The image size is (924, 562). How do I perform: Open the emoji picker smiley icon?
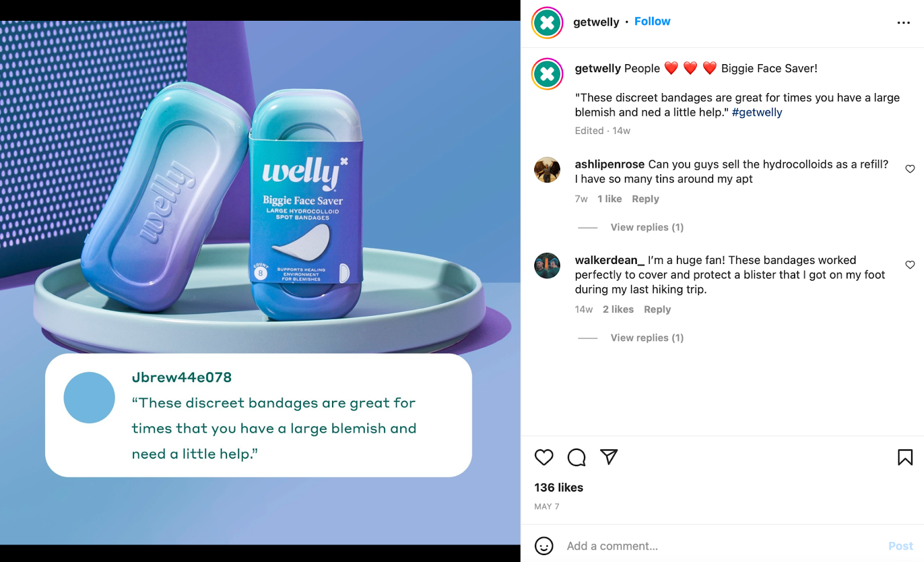[x=543, y=546]
